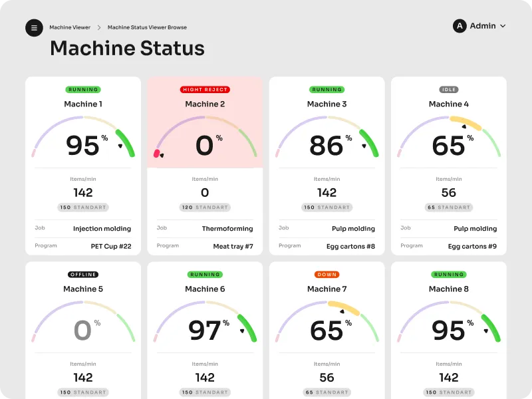Click the Machine 7 gauge pointer marker
Image resolution: width=532 pixels, height=399 pixels.
(x=342, y=311)
